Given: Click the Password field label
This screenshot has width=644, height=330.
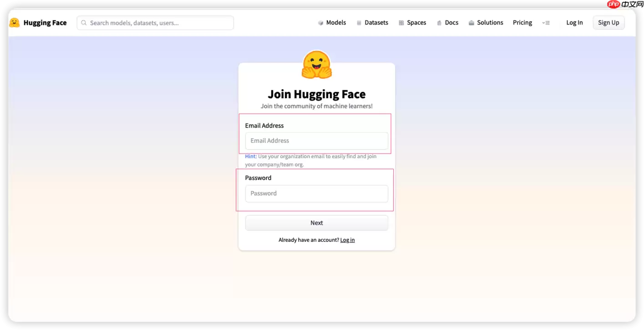Looking at the screenshot, I should point(258,178).
